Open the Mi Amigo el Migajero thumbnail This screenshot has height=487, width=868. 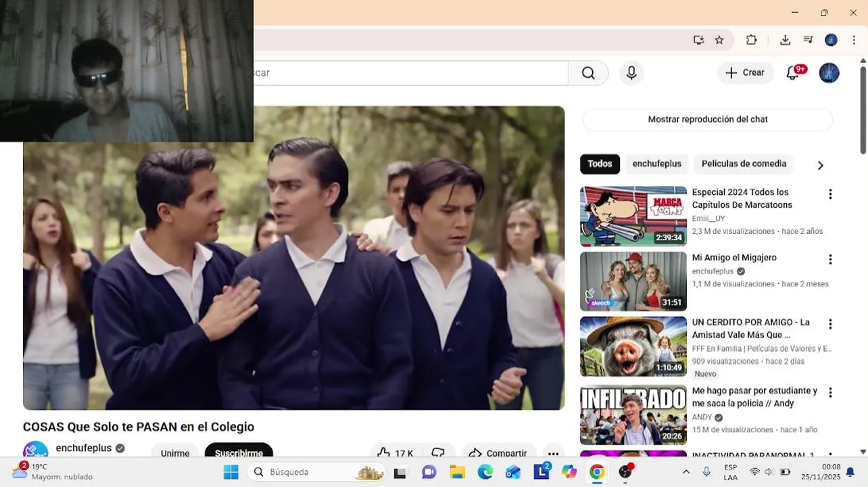tap(633, 281)
